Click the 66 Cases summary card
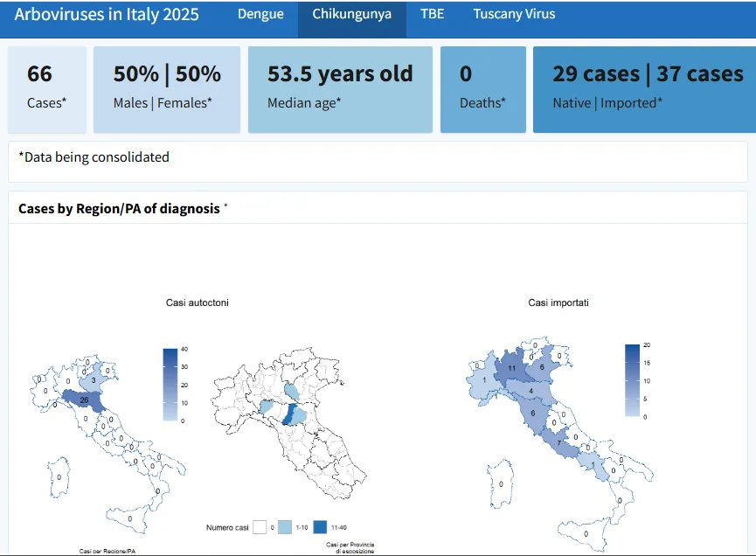The height and width of the screenshot is (556, 756). (47, 90)
